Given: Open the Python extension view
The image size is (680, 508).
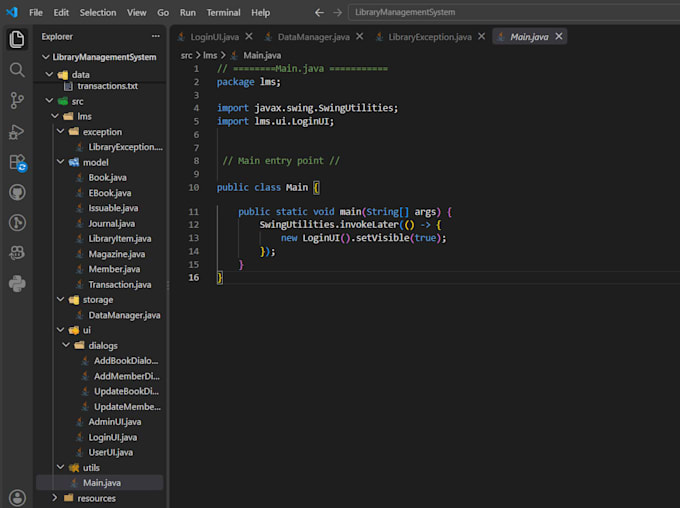Looking at the screenshot, I should pos(17,284).
